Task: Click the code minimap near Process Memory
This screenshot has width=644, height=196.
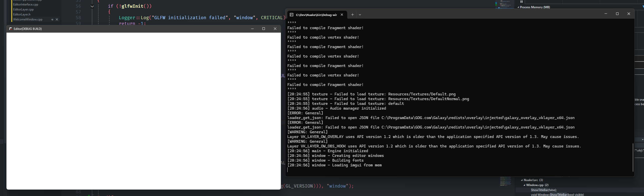Action: (505, 4)
